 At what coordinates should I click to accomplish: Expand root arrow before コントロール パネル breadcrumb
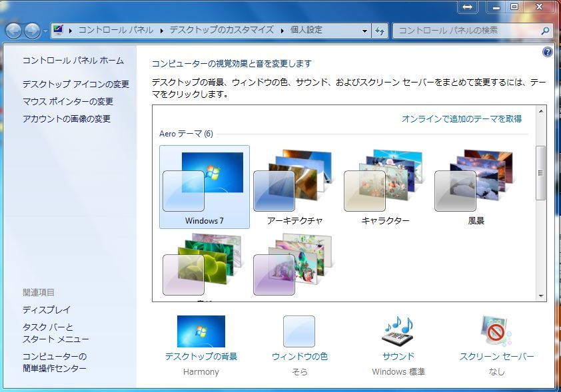pos(71,31)
